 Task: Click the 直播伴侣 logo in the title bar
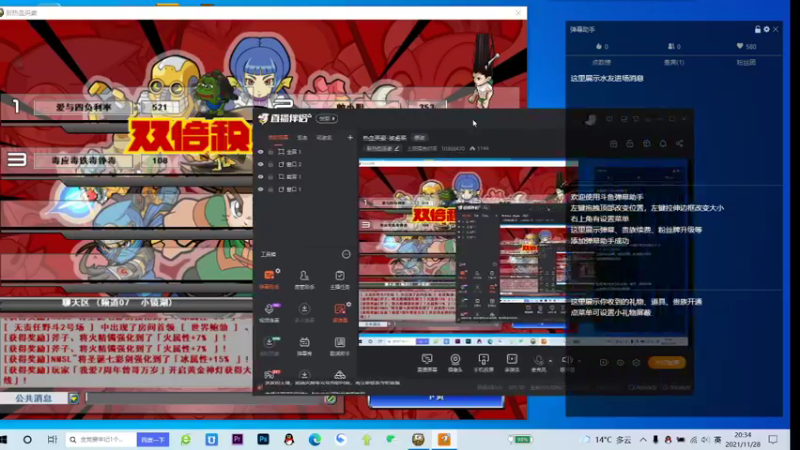(285, 118)
